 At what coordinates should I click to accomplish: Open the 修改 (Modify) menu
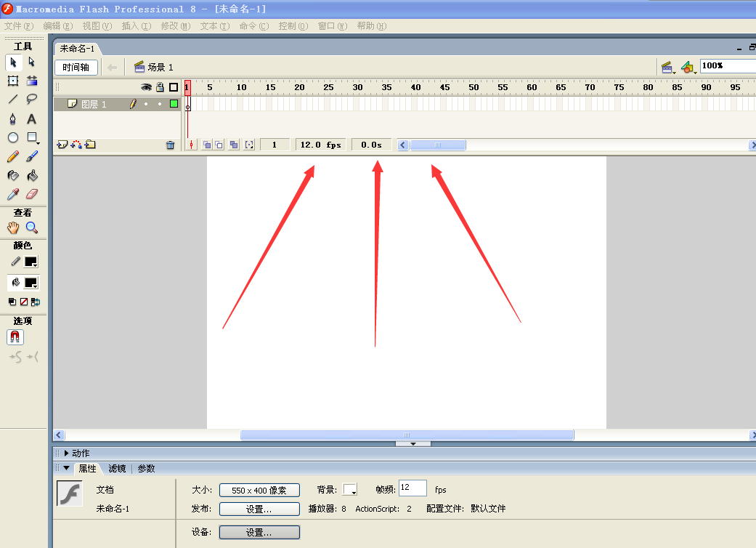[x=175, y=26]
